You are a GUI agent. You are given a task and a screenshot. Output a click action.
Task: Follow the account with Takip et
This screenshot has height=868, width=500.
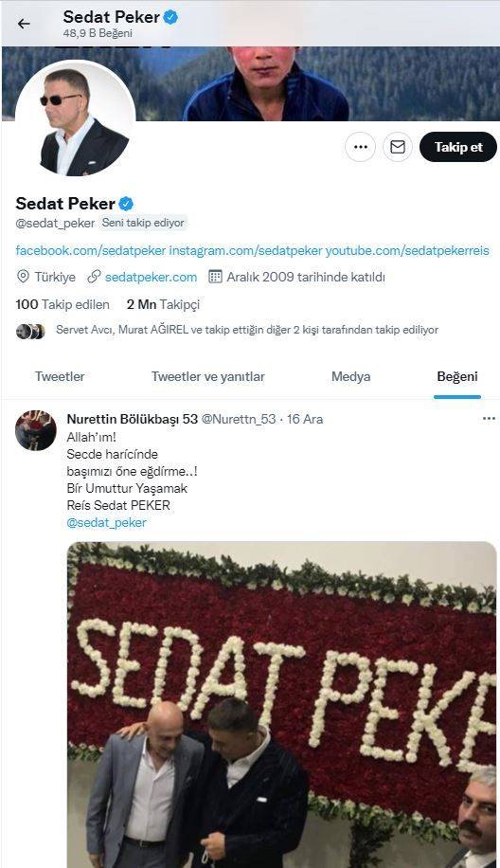[x=458, y=147]
